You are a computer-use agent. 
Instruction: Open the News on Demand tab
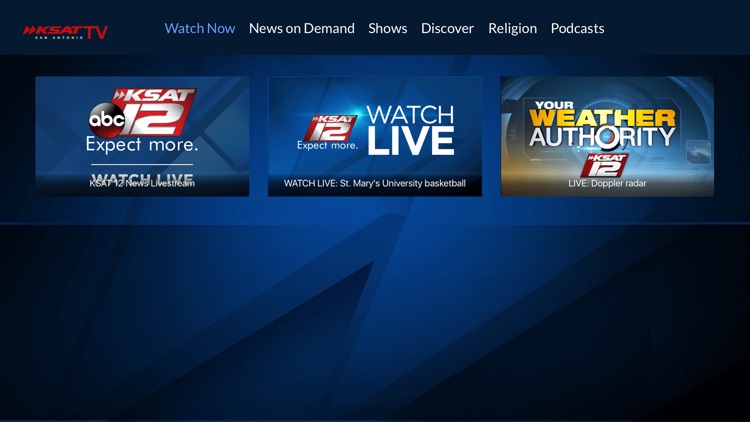pyautogui.click(x=302, y=28)
